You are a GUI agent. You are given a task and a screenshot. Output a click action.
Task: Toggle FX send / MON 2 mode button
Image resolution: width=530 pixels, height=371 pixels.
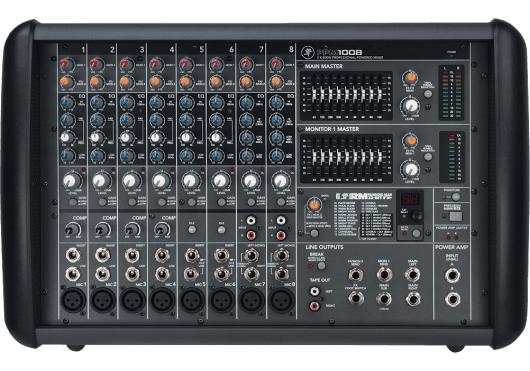click(314, 233)
